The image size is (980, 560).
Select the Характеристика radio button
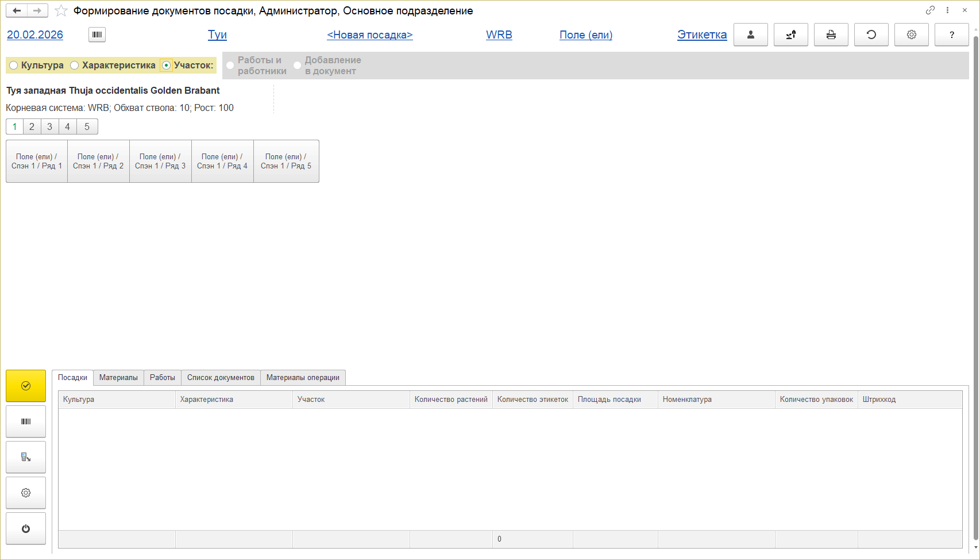pyautogui.click(x=75, y=66)
